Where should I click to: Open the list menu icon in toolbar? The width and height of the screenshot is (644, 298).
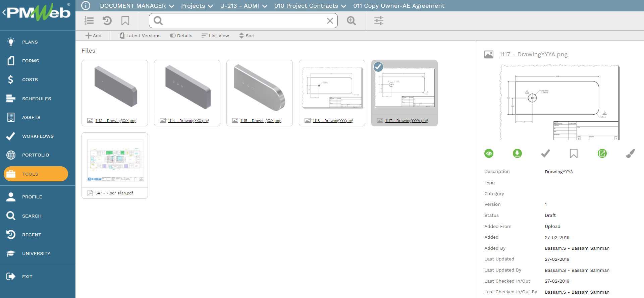click(89, 21)
